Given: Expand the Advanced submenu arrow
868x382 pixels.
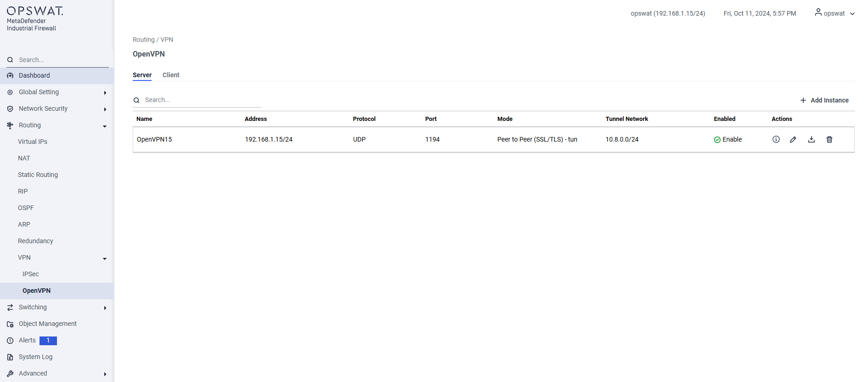Looking at the screenshot, I should (105, 374).
